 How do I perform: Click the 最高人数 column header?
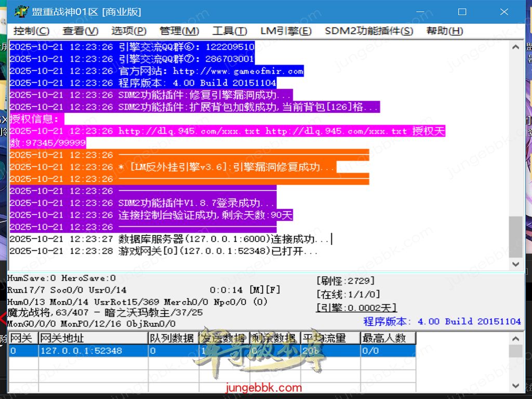tap(388, 338)
